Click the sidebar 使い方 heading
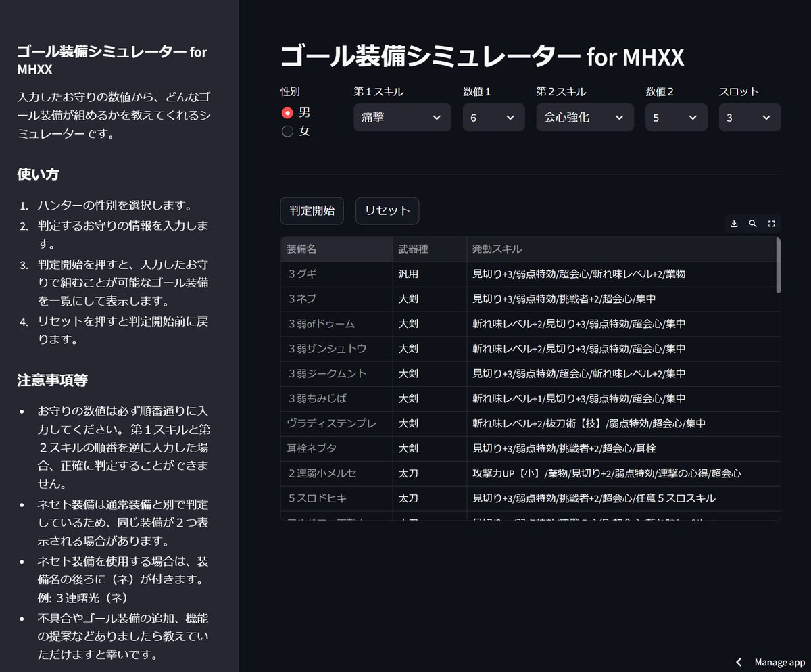 click(x=38, y=174)
